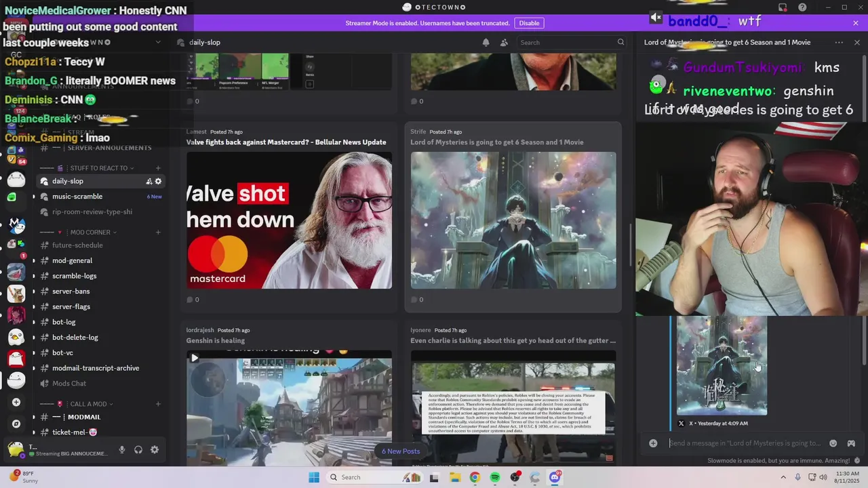Dismiss the Streamer Mode banner
This screenshot has width=868, height=488.
(x=856, y=23)
